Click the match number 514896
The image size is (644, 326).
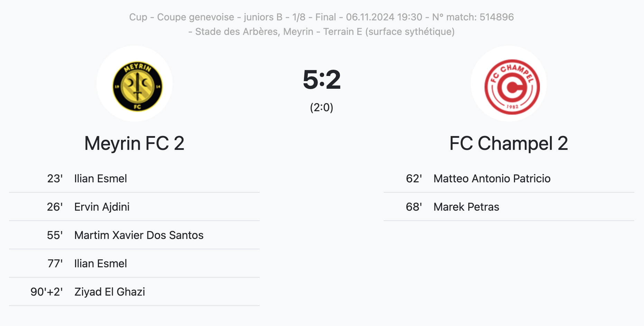click(x=497, y=17)
